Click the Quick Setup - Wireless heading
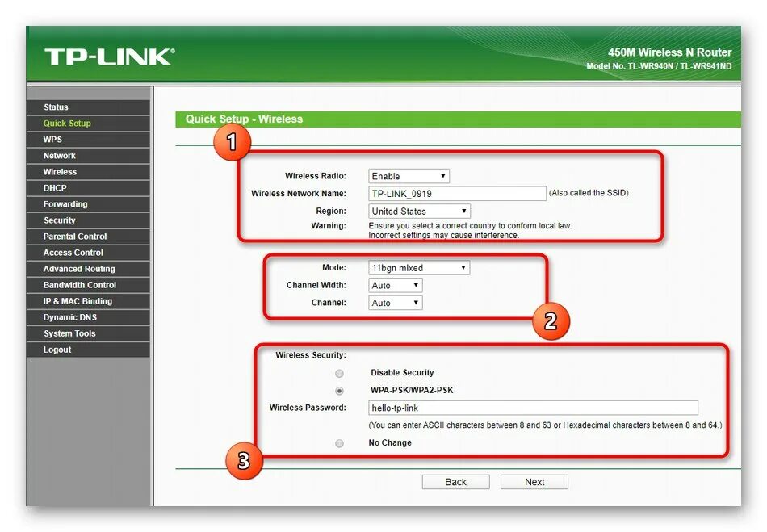 click(244, 119)
